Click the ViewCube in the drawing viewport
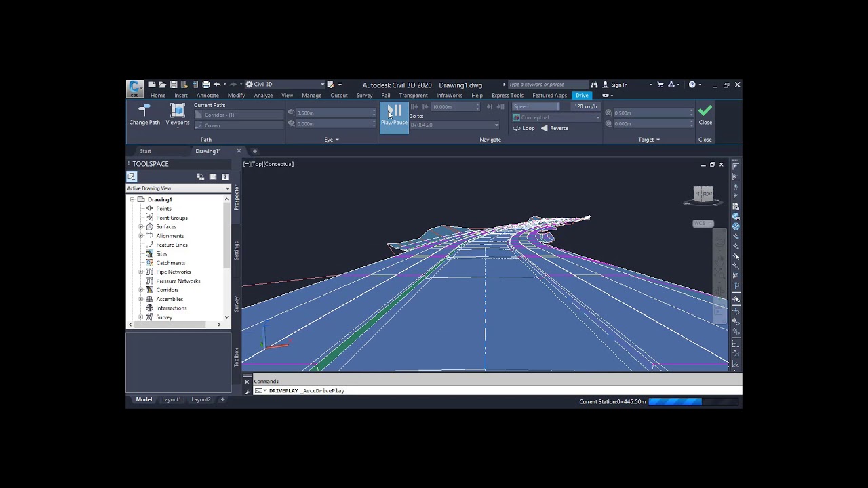Screen dimensions: 868x488 (703, 195)
